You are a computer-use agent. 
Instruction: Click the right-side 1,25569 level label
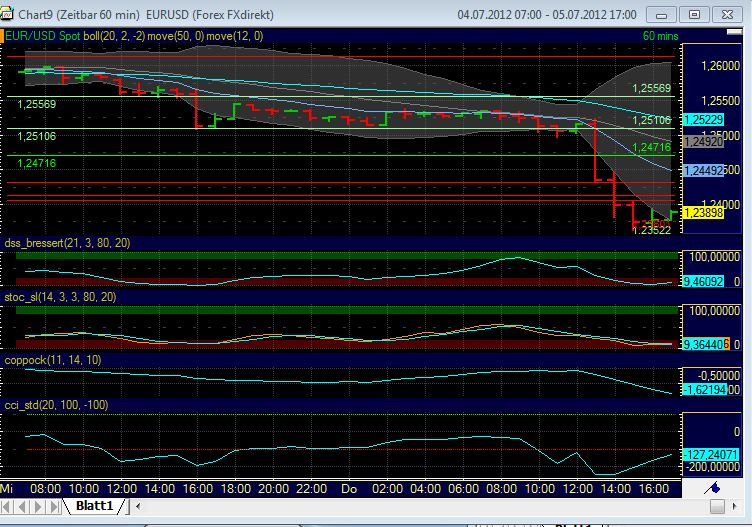[652, 88]
